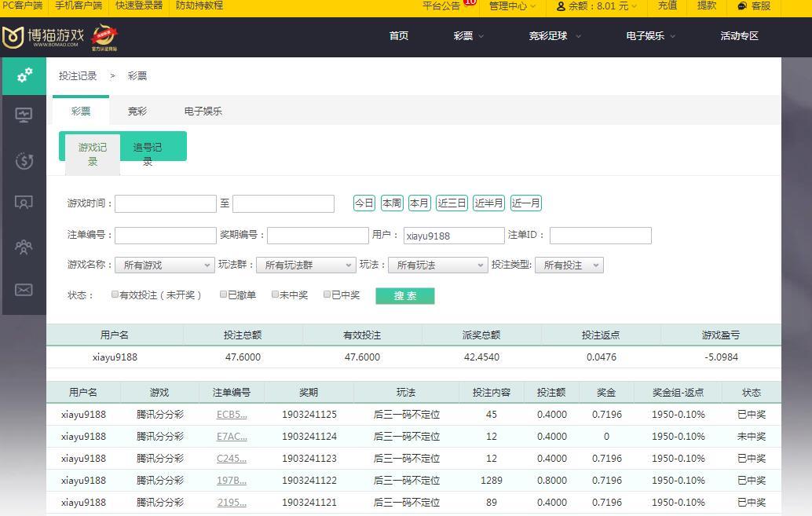Expand the 管理中心 menu

tap(512, 6)
